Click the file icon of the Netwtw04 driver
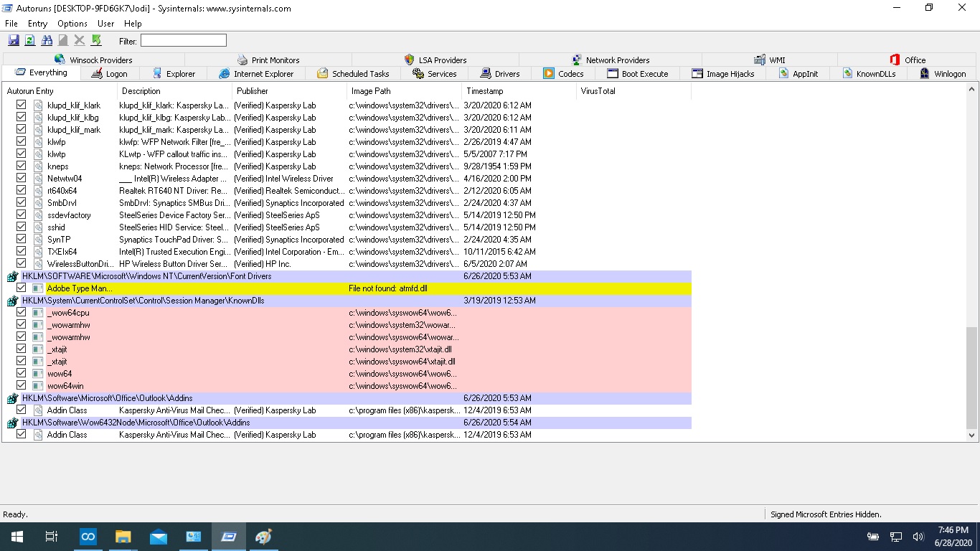Screen dimensions: 980x551 [37, 179]
